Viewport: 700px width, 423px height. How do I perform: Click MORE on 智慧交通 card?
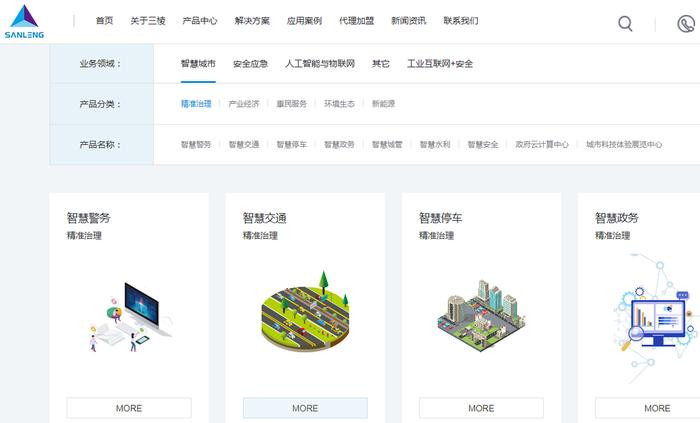pos(305,408)
